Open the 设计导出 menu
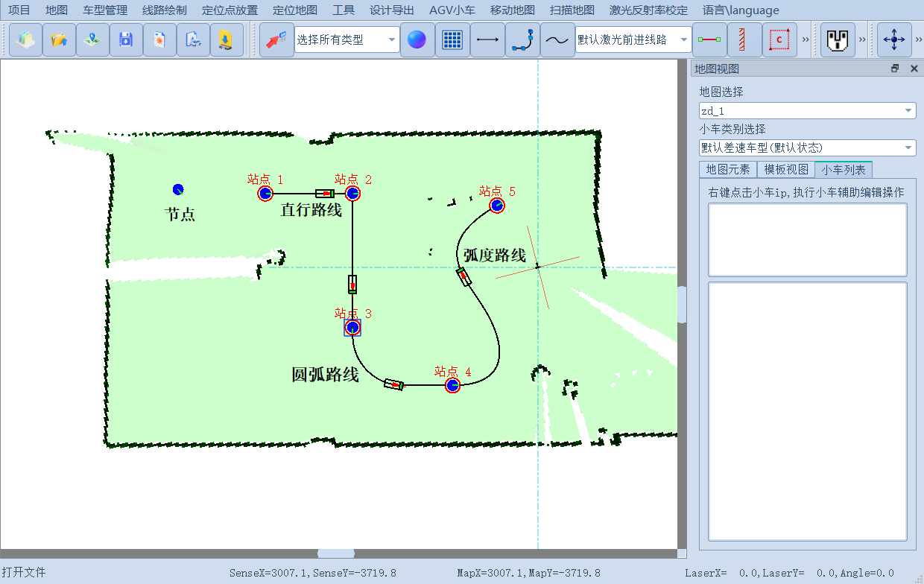The width and height of the screenshot is (924, 584). [x=392, y=10]
